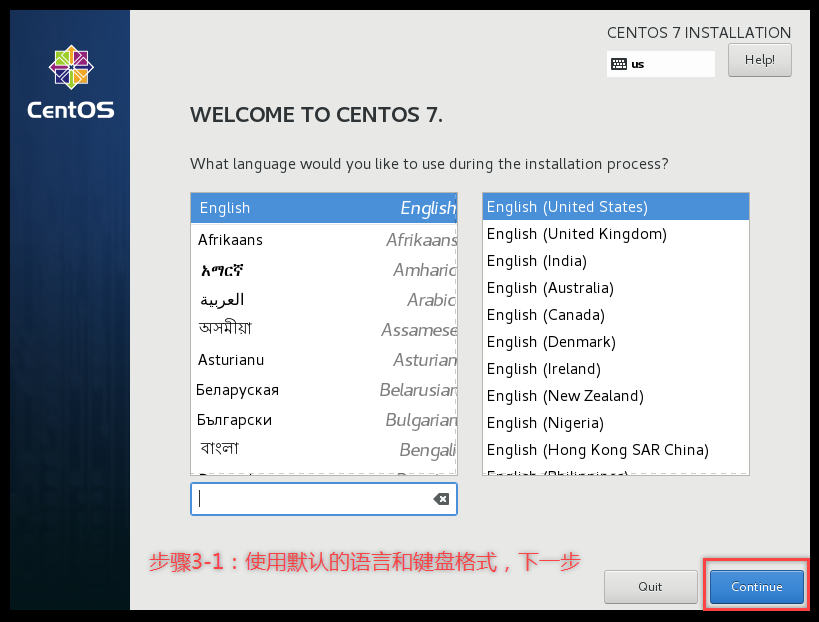The height and width of the screenshot is (622, 819).
Task: Click the keyboard layout icon
Action: [619, 64]
